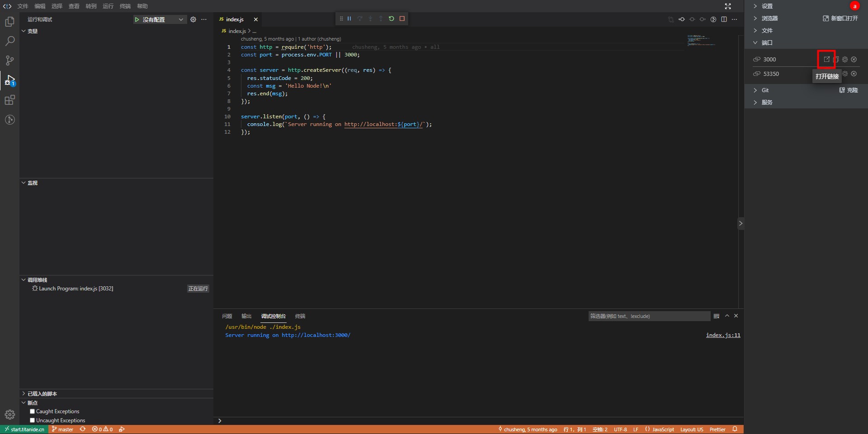Open the debug sidebar more-actions ellipsis

pos(204,19)
